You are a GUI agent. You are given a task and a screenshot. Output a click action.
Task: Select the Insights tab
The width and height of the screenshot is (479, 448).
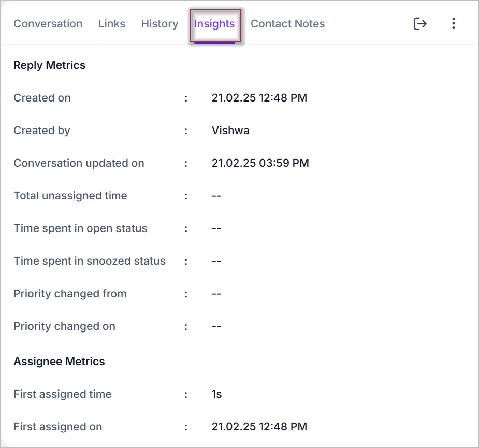pos(214,24)
